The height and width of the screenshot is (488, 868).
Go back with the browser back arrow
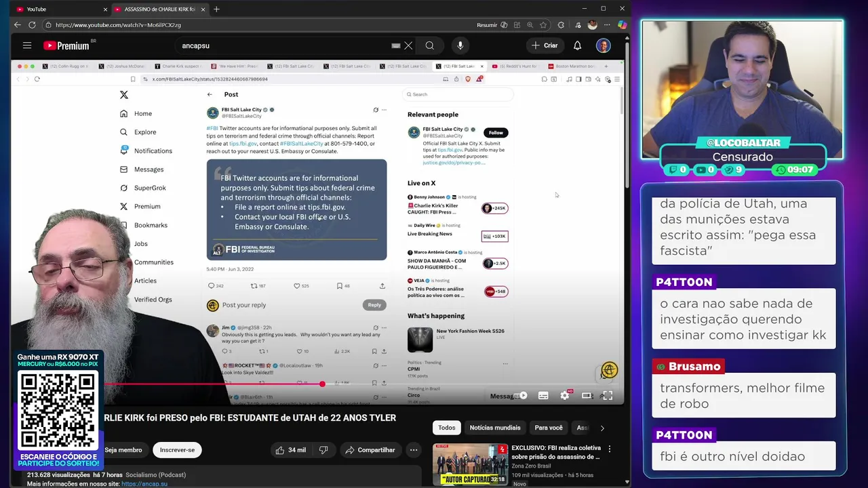point(18,25)
